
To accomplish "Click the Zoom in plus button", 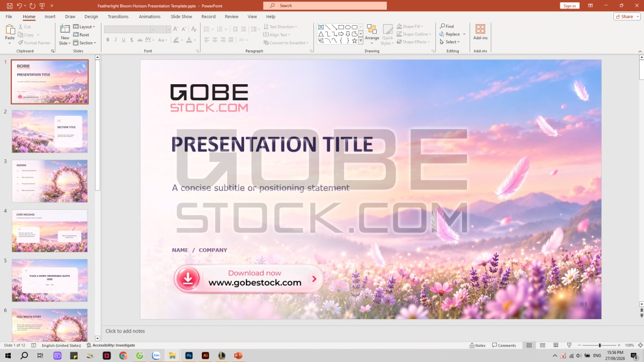I will [619, 345].
